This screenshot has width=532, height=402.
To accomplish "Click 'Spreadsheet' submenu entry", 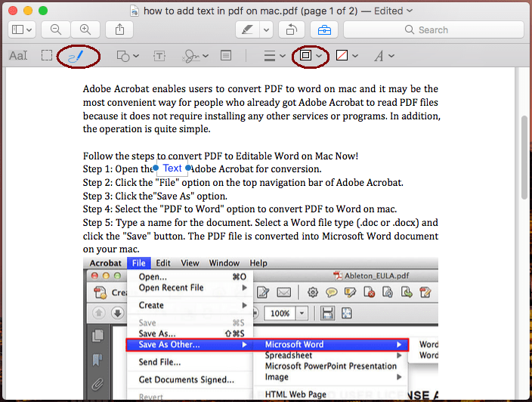I will pyautogui.click(x=331, y=355).
